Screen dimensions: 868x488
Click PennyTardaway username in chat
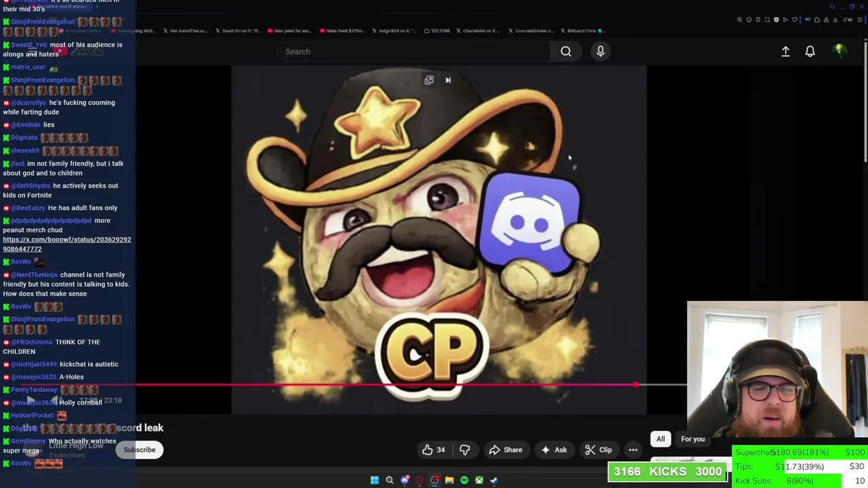click(x=34, y=390)
